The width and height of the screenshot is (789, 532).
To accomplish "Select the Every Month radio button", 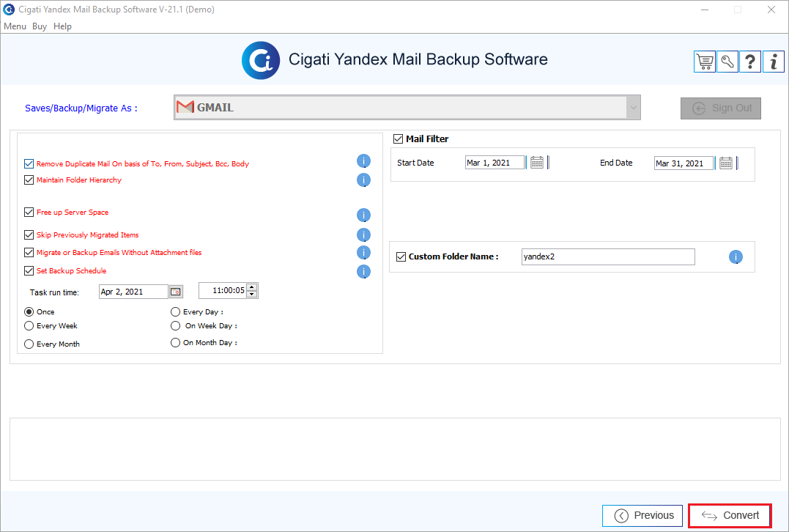I will [29, 344].
